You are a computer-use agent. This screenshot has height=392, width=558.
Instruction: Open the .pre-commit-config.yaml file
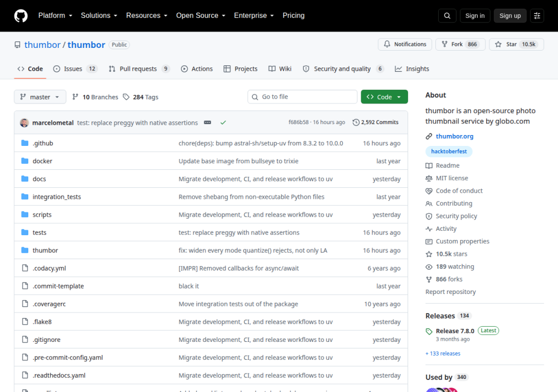[x=68, y=358]
